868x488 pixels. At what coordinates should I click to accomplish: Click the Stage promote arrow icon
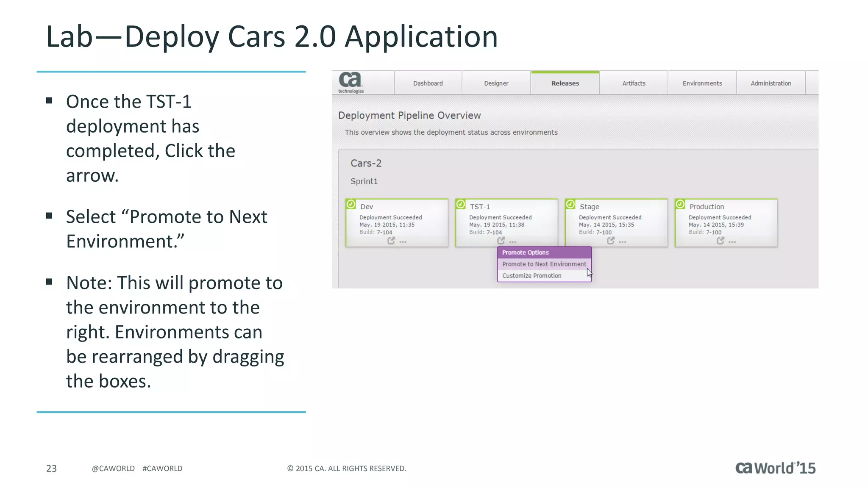click(611, 241)
